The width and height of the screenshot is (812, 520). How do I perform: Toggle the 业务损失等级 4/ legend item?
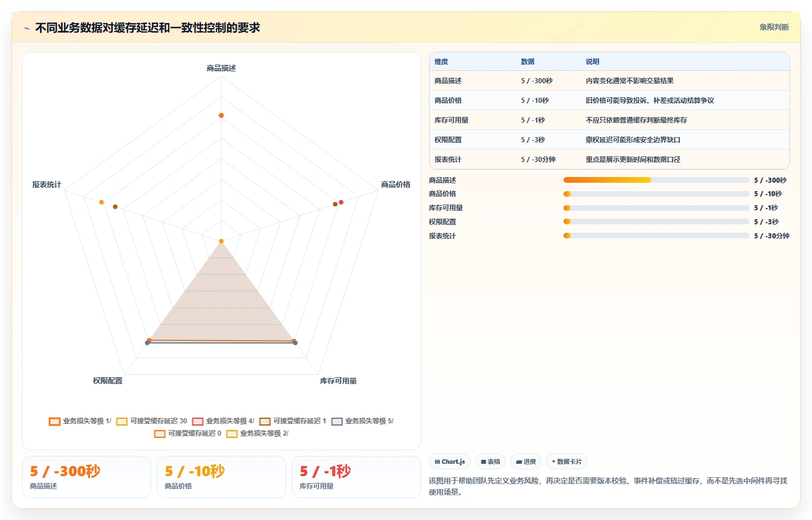[223, 421]
